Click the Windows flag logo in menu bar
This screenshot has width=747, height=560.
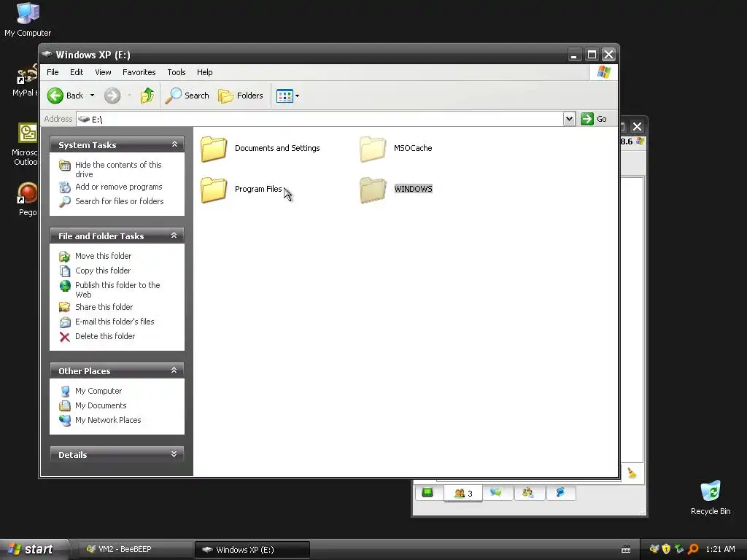click(x=603, y=72)
